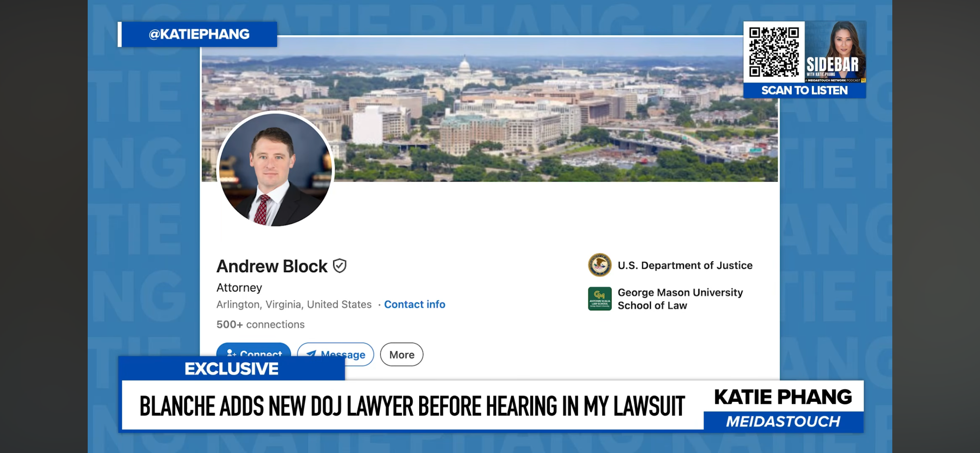Click the verified shield badge by Andrew Block

(340, 266)
